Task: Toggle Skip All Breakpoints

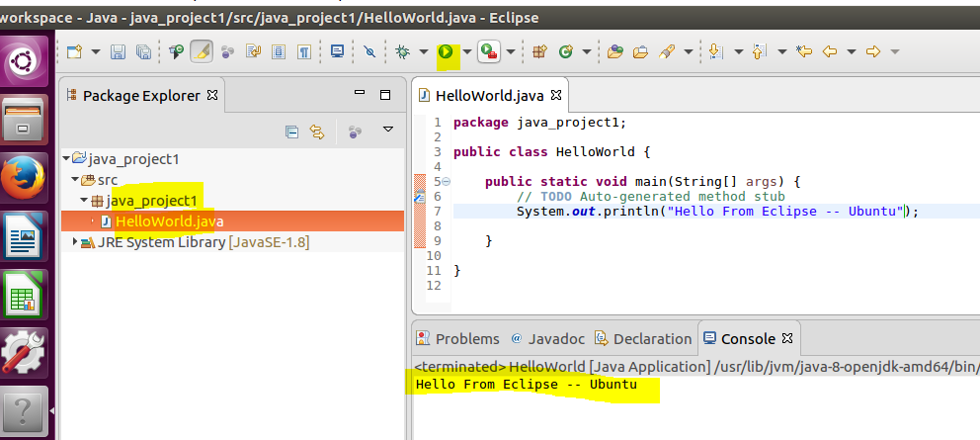Action: click(370, 52)
